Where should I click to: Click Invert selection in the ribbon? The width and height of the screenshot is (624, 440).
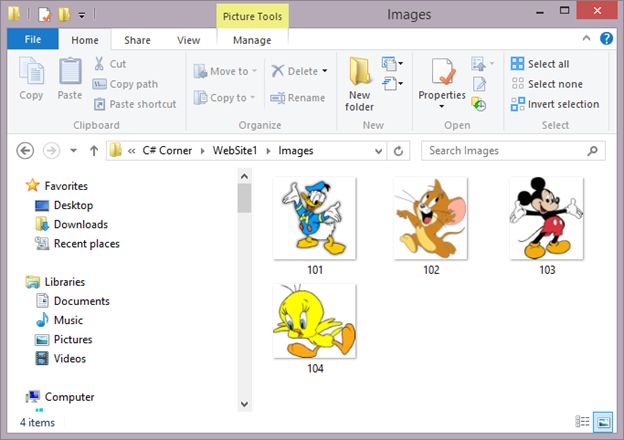click(554, 104)
